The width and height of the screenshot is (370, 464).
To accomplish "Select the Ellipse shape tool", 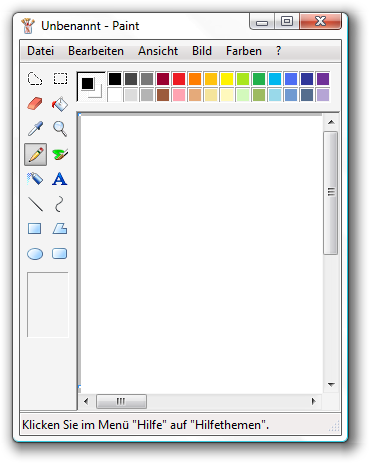I will [x=35, y=254].
